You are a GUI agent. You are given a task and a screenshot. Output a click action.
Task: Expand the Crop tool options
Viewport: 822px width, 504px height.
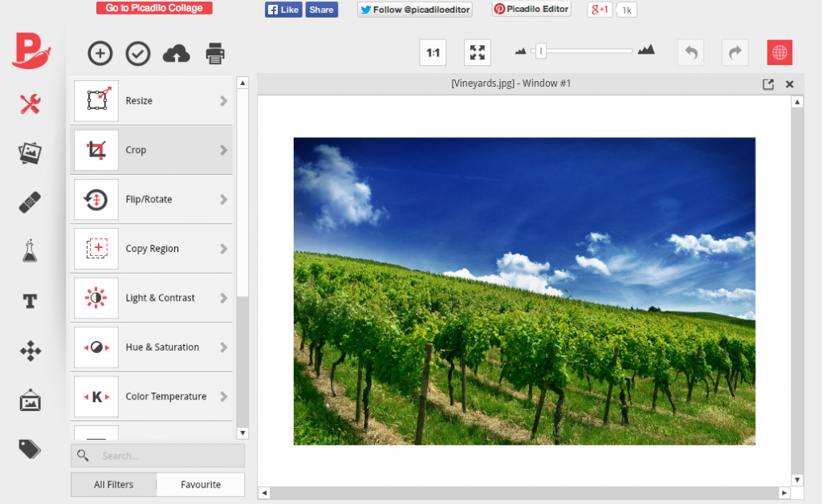151,150
